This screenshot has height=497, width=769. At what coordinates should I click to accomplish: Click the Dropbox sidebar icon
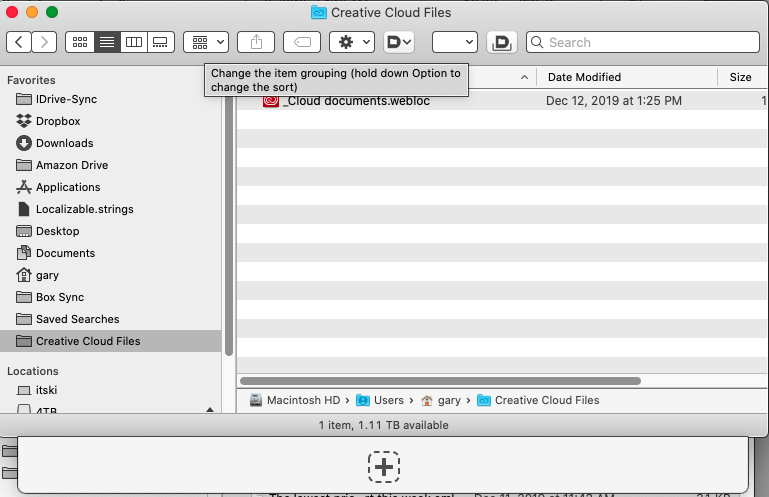24,121
